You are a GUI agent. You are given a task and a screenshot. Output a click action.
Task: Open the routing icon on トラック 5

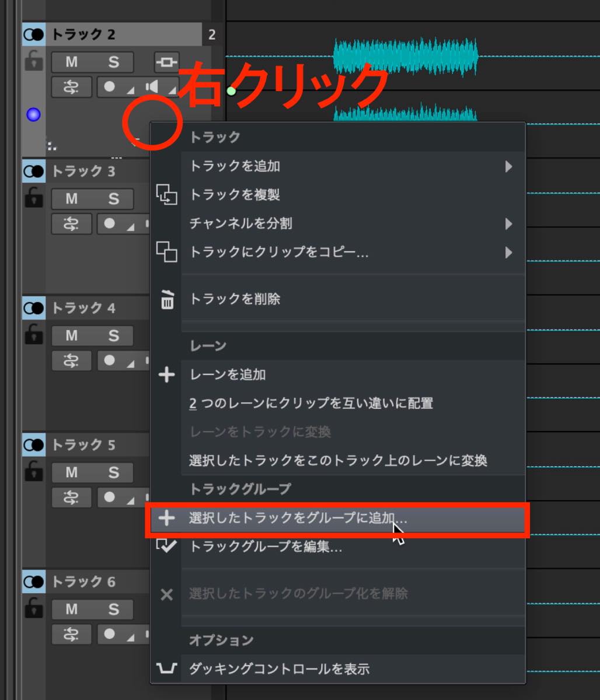tap(71, 497)
